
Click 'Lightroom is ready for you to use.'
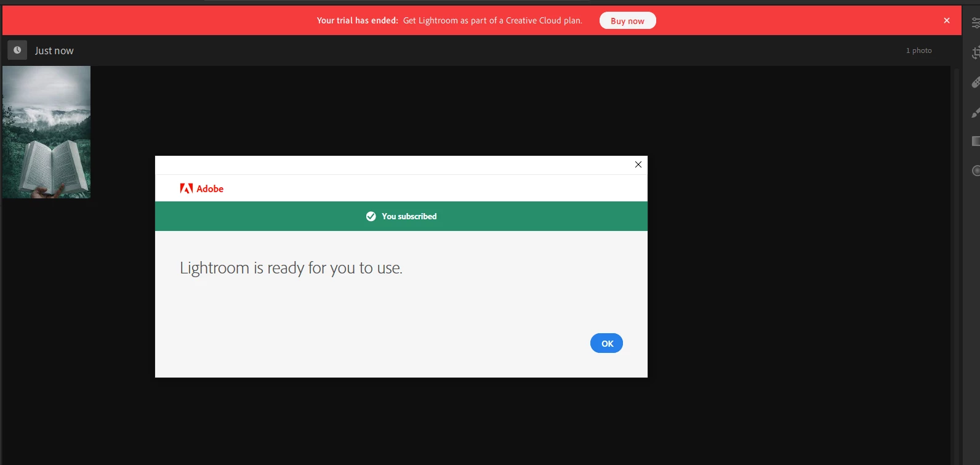pyautogui.click(x=291, y=268)
